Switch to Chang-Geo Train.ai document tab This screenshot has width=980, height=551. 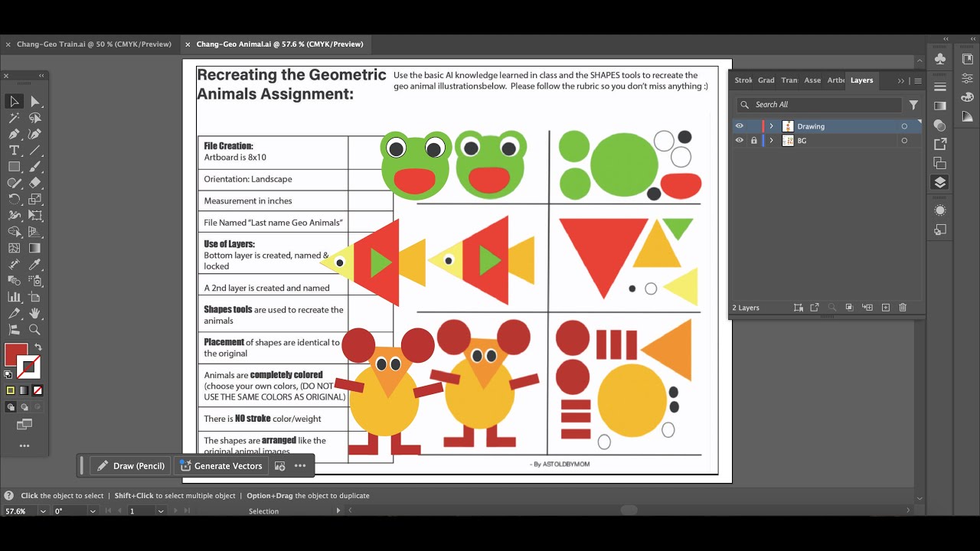[93, 44]
